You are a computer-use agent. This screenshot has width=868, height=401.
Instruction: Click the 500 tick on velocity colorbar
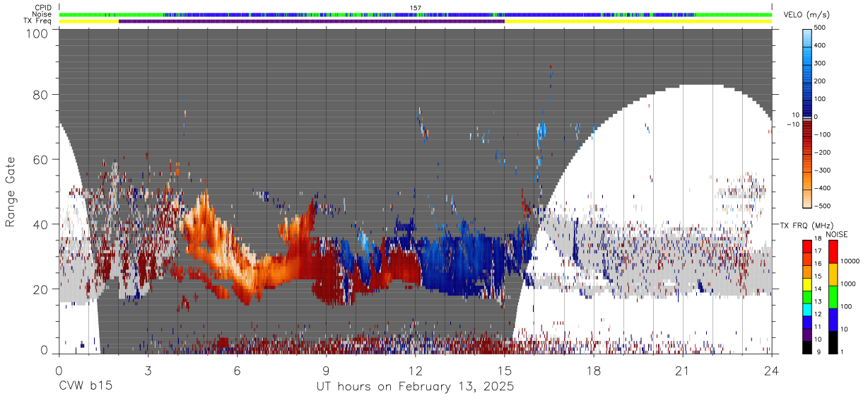pos(820,28)
